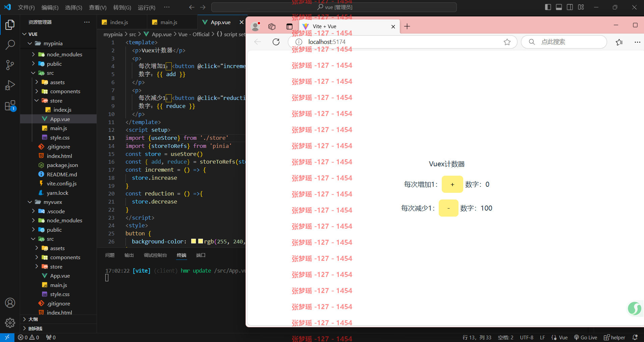Image resolution: width=644 pixels, height=342 pixels.
Task: Open the 查看(V) menu
Action: tap(98, 7)
